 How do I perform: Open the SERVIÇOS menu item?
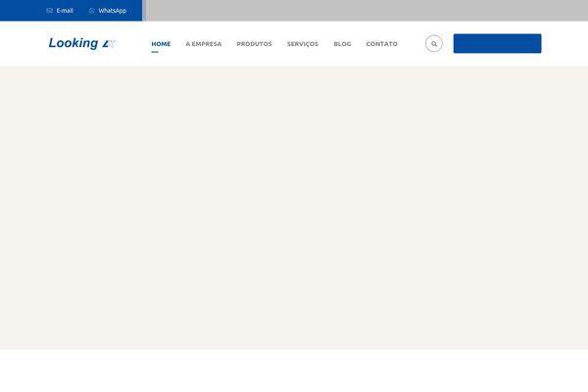303,44
